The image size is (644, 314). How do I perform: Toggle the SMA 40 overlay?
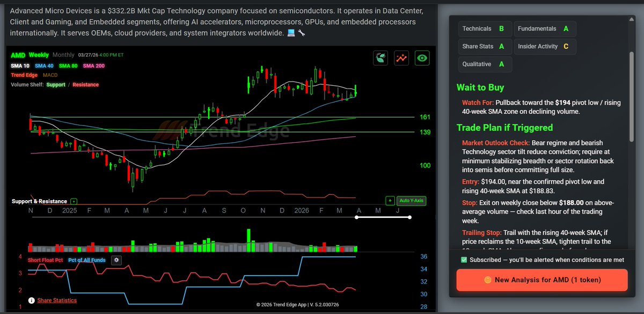[45, 65]
